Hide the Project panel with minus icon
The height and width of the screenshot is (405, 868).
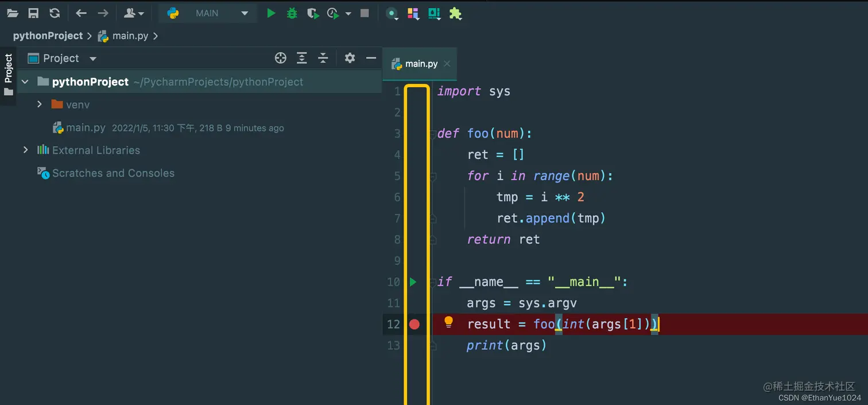click(x=371, y=58)
